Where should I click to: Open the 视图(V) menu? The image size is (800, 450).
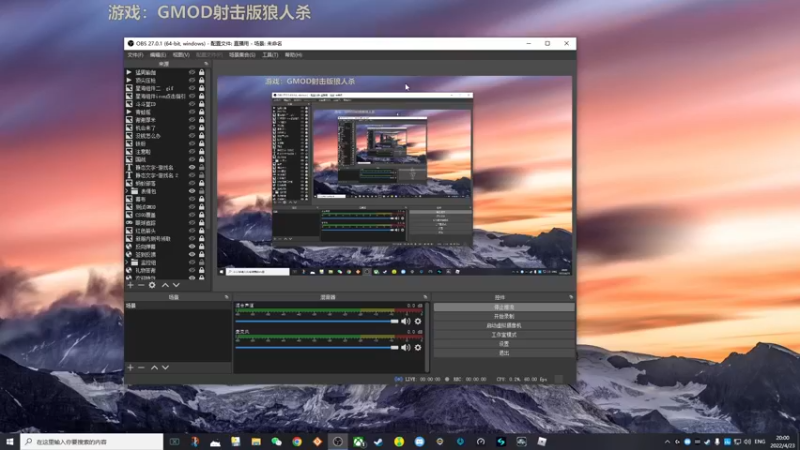point(181,55)
